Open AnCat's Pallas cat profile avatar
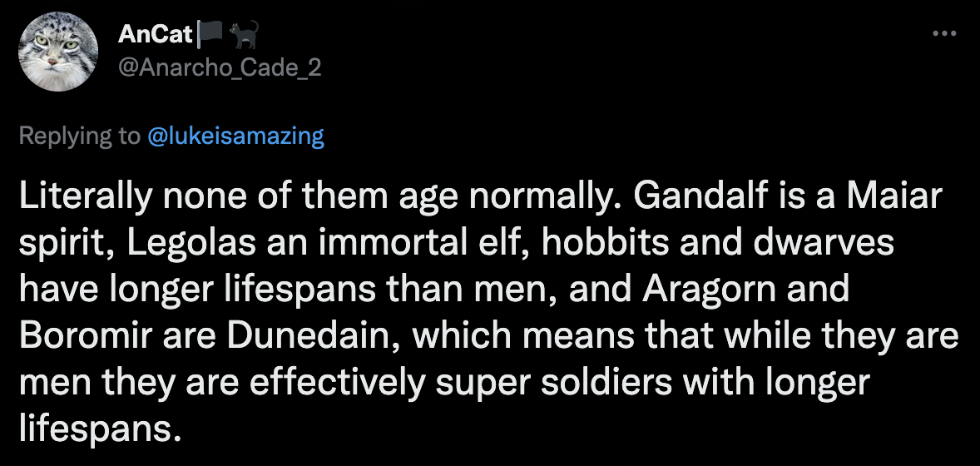 (x=58, y=52)
